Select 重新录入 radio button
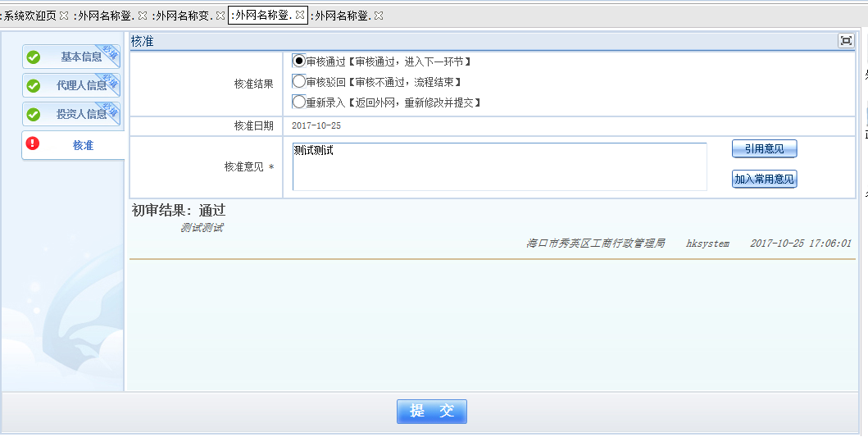Image resolution: width=868 pixels, height=437 pixels. click(x=299, y=102)
